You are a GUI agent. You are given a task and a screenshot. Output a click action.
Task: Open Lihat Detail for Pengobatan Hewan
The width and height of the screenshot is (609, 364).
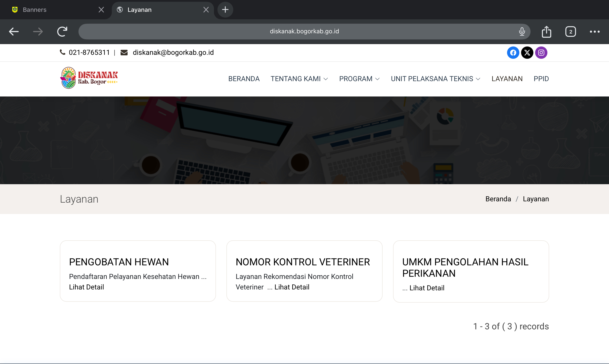(87, 287)
